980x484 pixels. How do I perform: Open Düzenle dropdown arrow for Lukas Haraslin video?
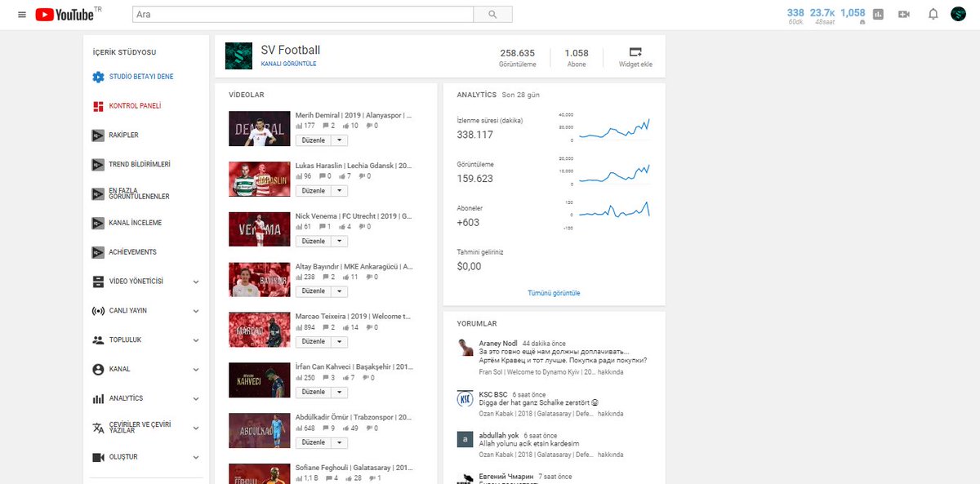coord(339,191)
